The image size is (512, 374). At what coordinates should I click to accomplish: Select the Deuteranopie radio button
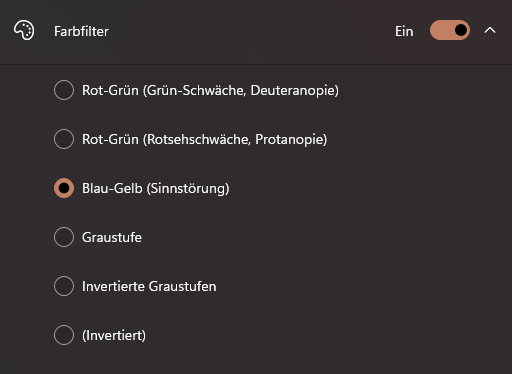(x=64, y=90)
